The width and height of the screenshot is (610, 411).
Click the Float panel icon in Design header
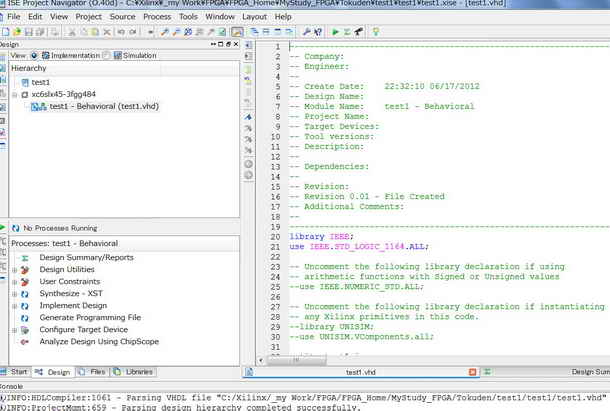click(228, 44)
